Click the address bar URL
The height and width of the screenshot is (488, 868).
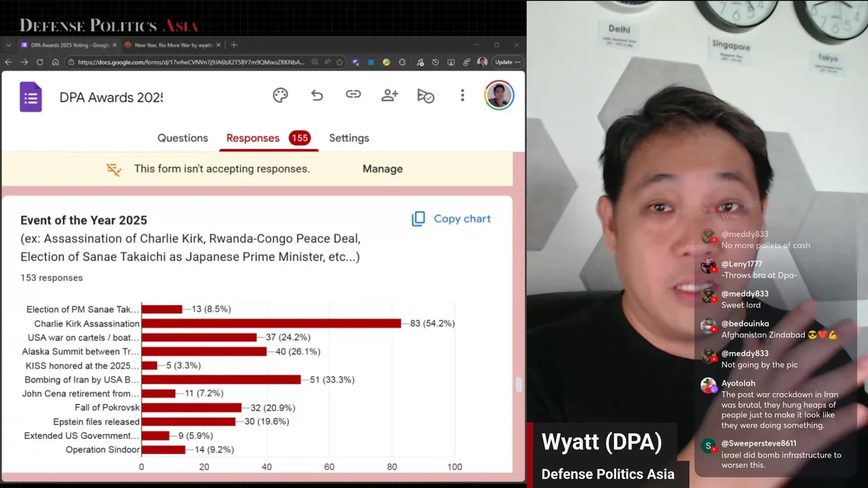click(x=191, y=62)
